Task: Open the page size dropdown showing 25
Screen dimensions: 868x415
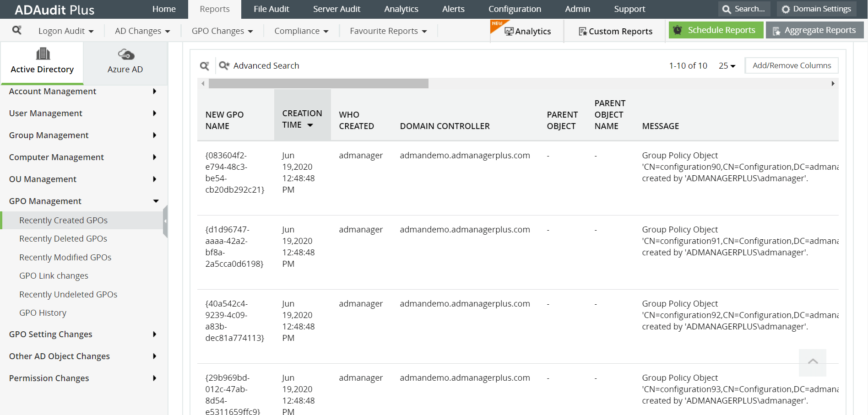Action: click(x=727, y=65)
